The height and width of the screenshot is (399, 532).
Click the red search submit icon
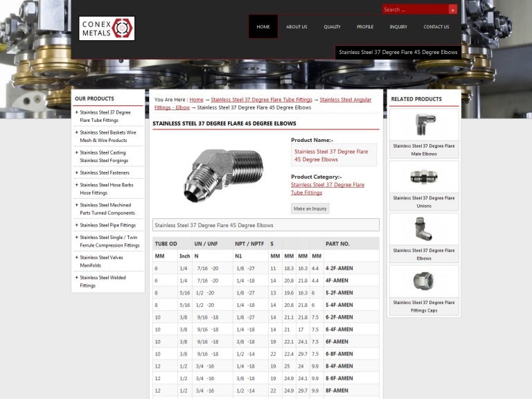pyautogui.click(x=452, y=10)
